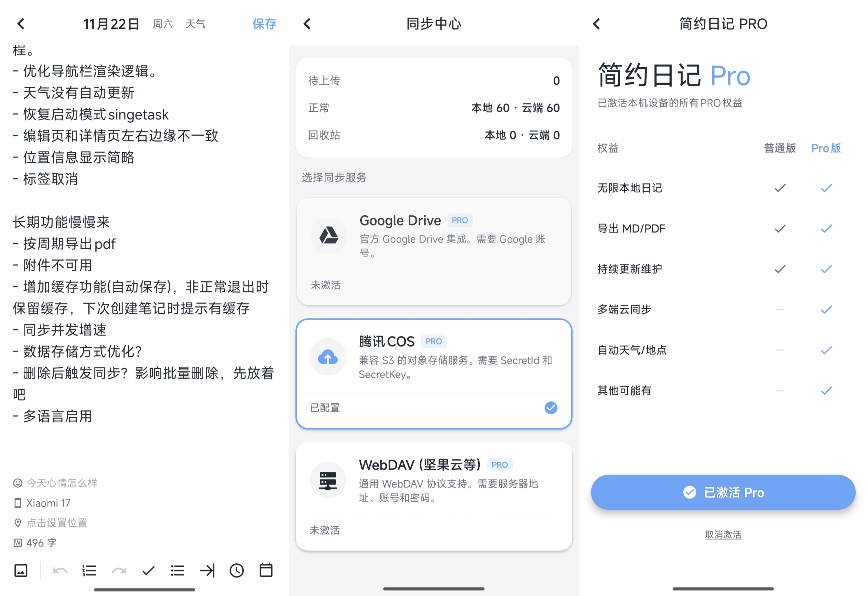Image resolution: width=868 pixels, height=596 pixels.
Task: Tap 点击设置位置 to set the location
Action: point(56,523)
